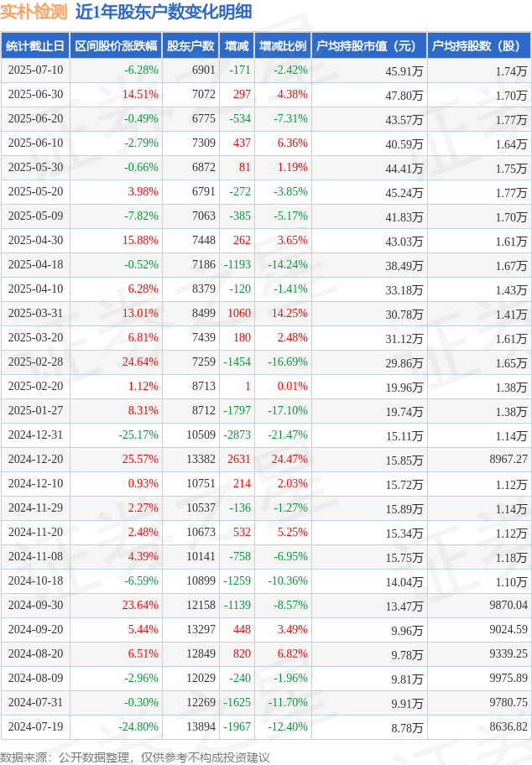Click the 47.80万 market value cell

coord(404,96)
